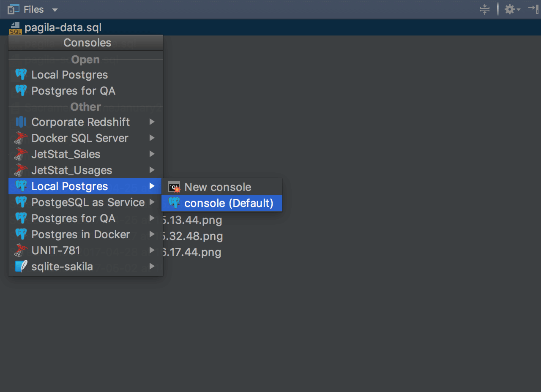Image resolution: width=541 pixels, height=392 pixels.
Task: Click the Corporate Redshift database icon
Action: (21, 122)
